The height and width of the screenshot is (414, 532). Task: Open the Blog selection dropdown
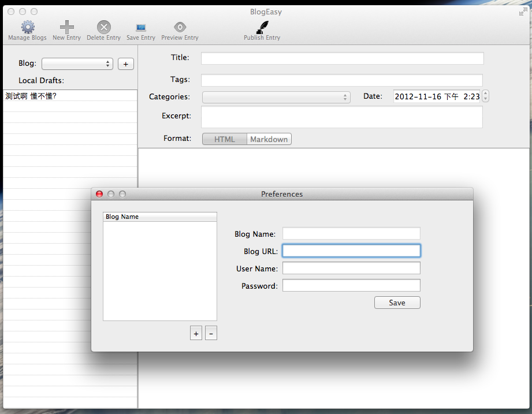77,64
